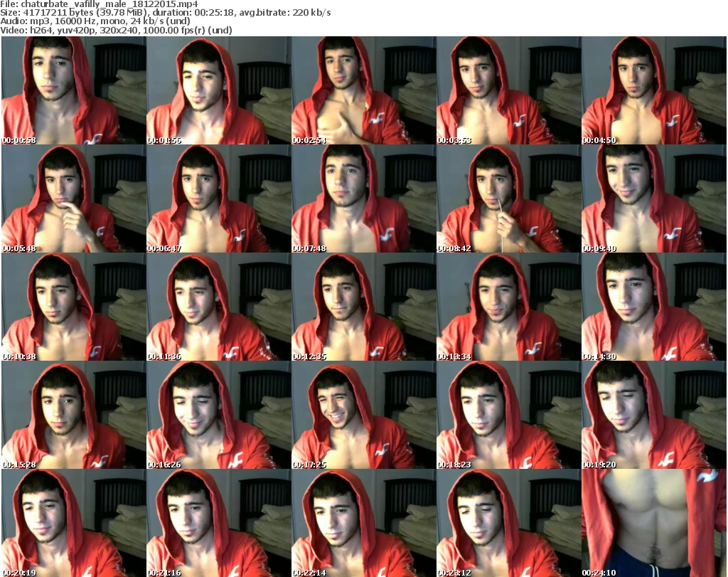The image size is (728, 577).
Task: Choose the still labeled 00:16:26
Action: coord(219,415)
